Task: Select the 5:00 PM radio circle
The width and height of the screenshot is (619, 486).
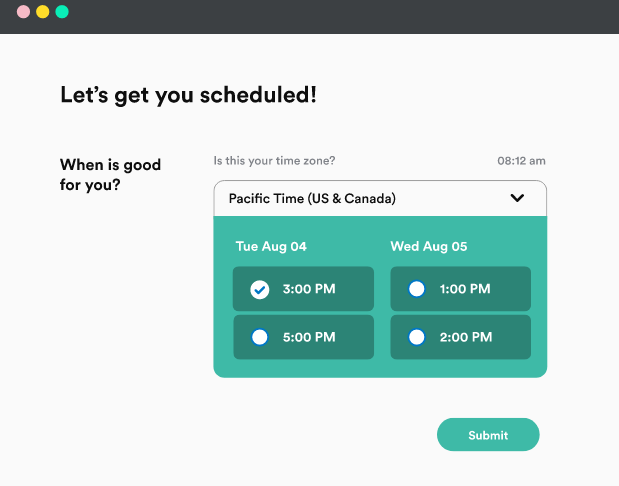Action: [x=260, y=337]
